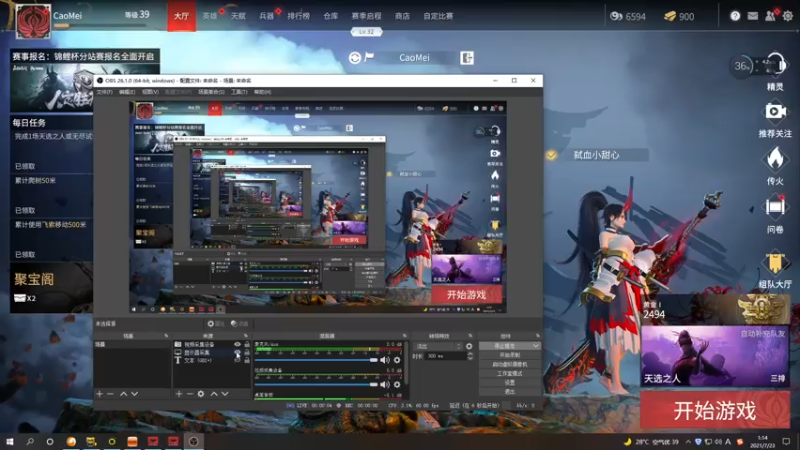Adjust the 时长 duration stepper arrows
The width and height of the screenshot is (800, 450).
(470, 356)
